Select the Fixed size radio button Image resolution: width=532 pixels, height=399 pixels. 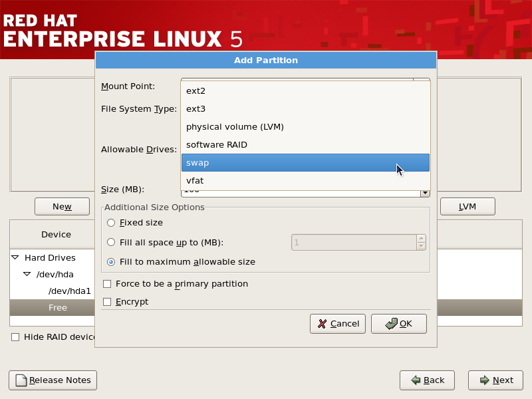[111, 223]
